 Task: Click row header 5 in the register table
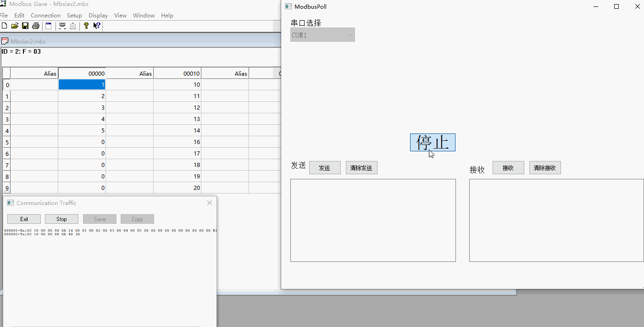7,142
